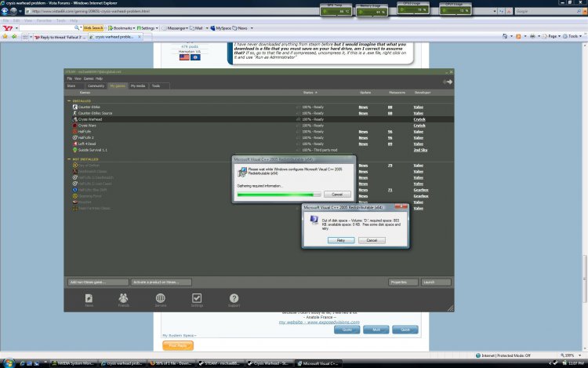Open the zoom level 100% dropdown
This screenshot has width=588, height=368.
pos(579,355)
